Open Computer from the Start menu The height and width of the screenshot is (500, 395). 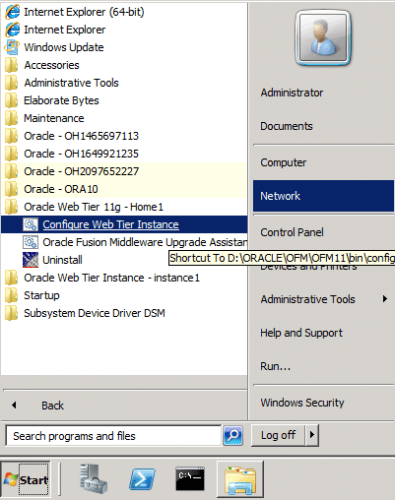tap(283, 163)
